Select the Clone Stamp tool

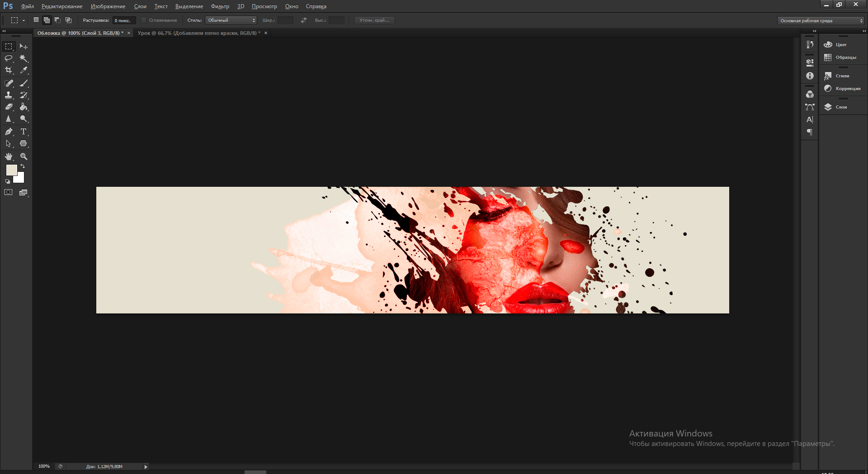(x=9, y=95)
